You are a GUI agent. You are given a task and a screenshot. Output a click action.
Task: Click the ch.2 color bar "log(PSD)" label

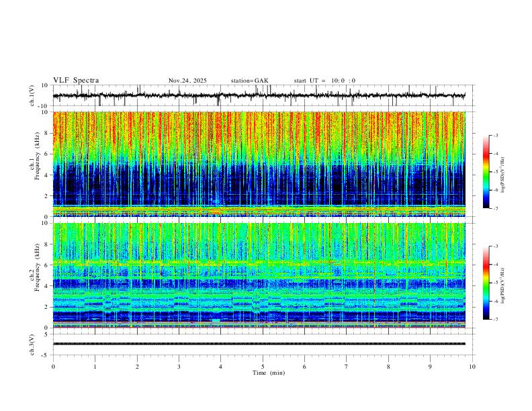point(503,285)
